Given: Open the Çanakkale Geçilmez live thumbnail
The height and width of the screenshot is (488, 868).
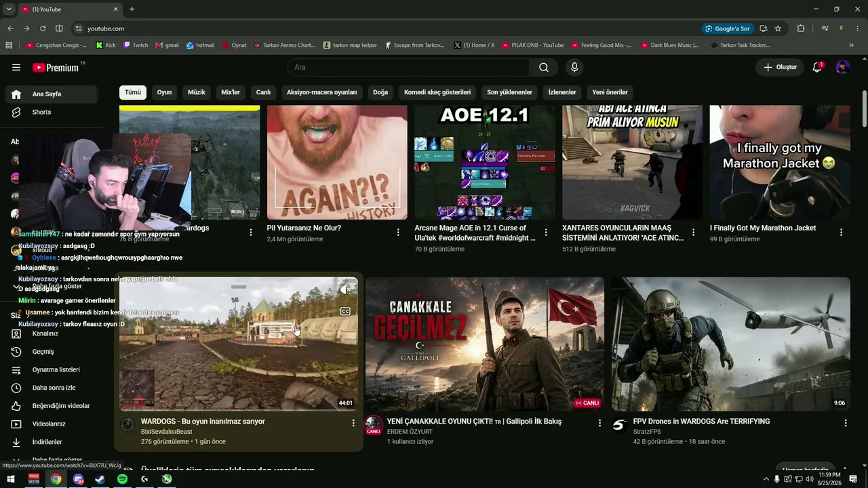Looking at the screenshot, I should coord(484,344).
